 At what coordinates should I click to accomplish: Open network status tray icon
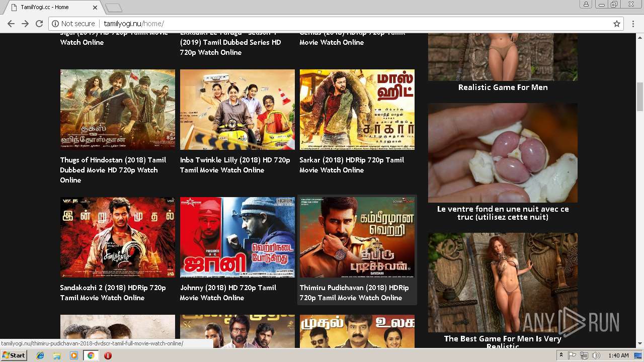(584, 355)
